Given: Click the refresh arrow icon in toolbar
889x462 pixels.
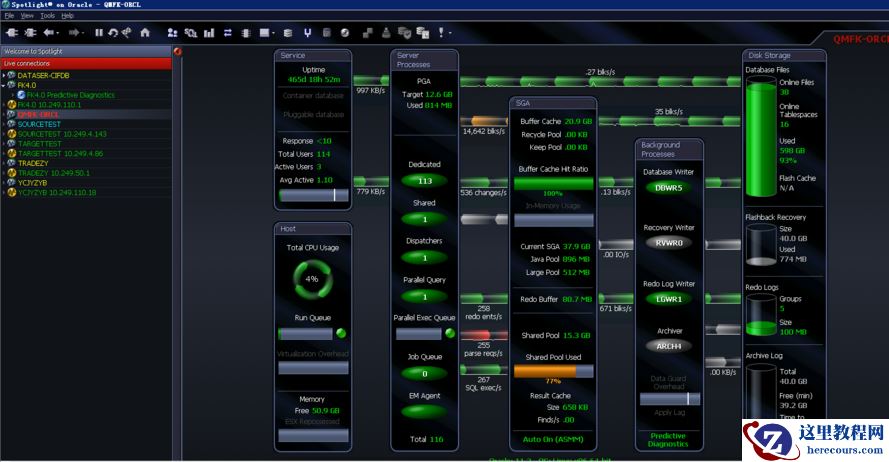Looking at the screenshot, I should click(112, 33).
